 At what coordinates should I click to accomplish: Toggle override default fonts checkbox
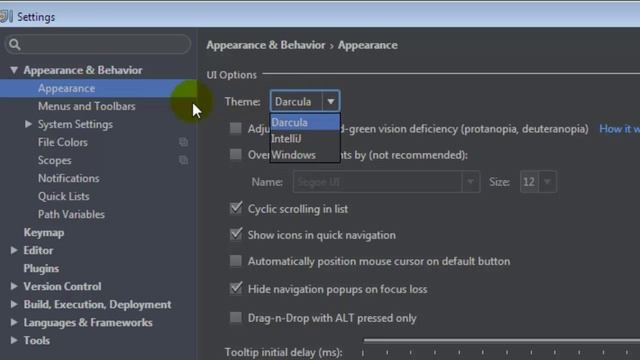236,154
